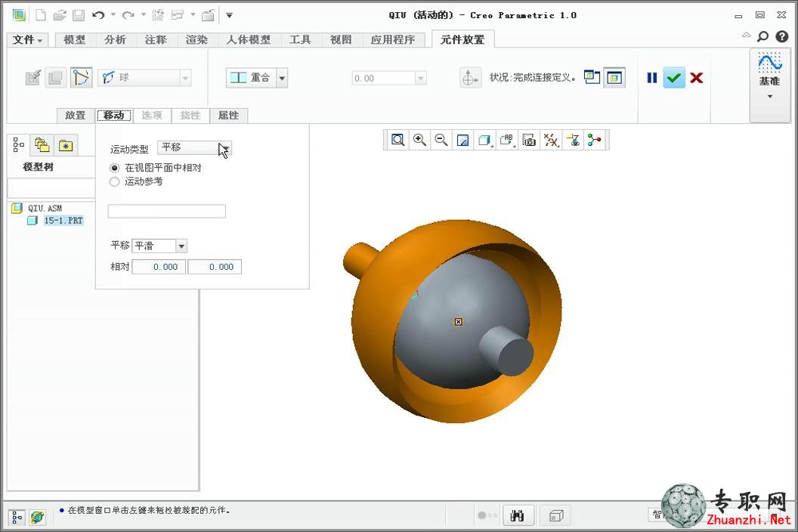Viewport: 798px width, 532px height.
Task: Switch to the 渲染 ribbon tab
Action: [x=197, y=40]
